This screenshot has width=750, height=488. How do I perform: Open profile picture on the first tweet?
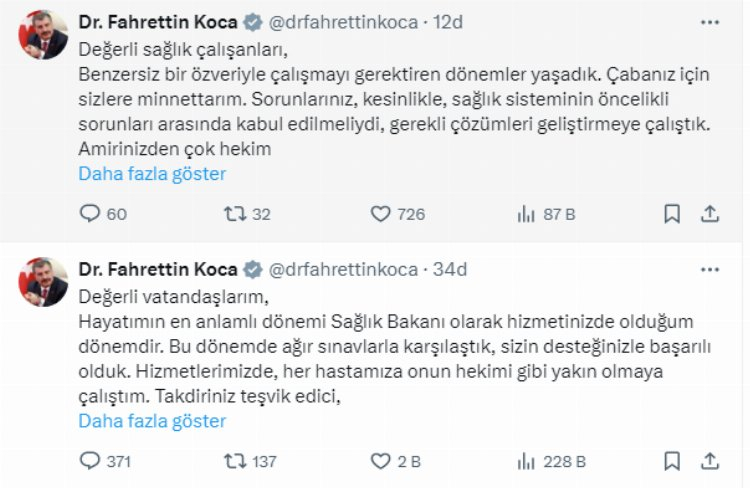click(x=43, y=35)
